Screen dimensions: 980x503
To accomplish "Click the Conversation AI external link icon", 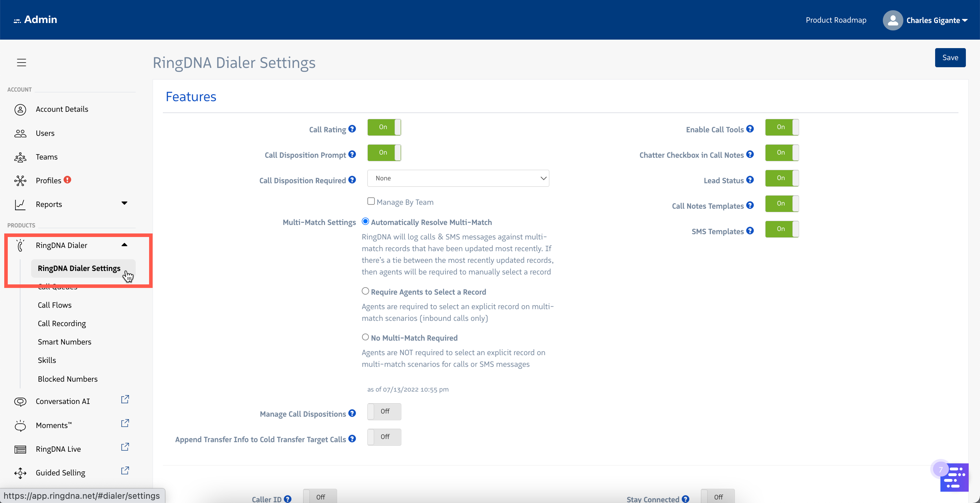I will pos(125,399).
